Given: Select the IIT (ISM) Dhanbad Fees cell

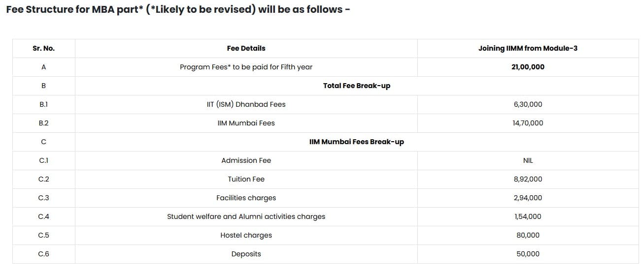Looking at the screenshot, I should [x=246, y=104].
